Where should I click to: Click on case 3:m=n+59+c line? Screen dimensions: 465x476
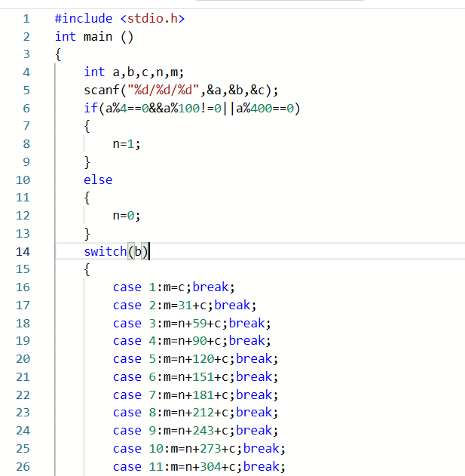191,324
